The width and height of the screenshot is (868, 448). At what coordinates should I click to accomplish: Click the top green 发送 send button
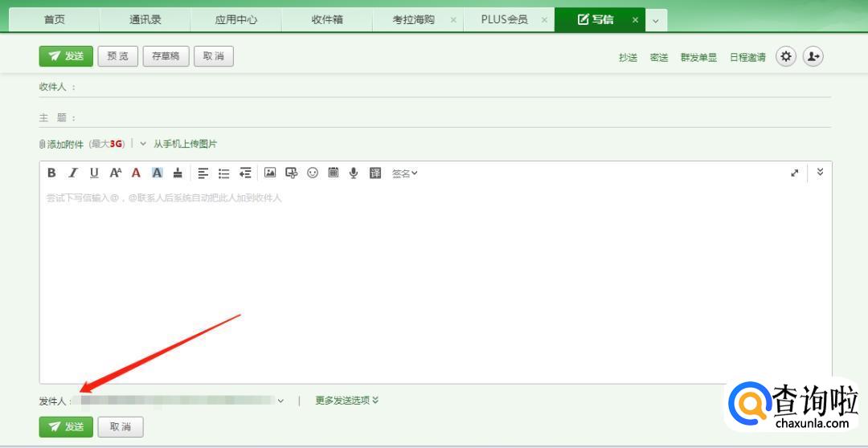[x=66, y=56]
